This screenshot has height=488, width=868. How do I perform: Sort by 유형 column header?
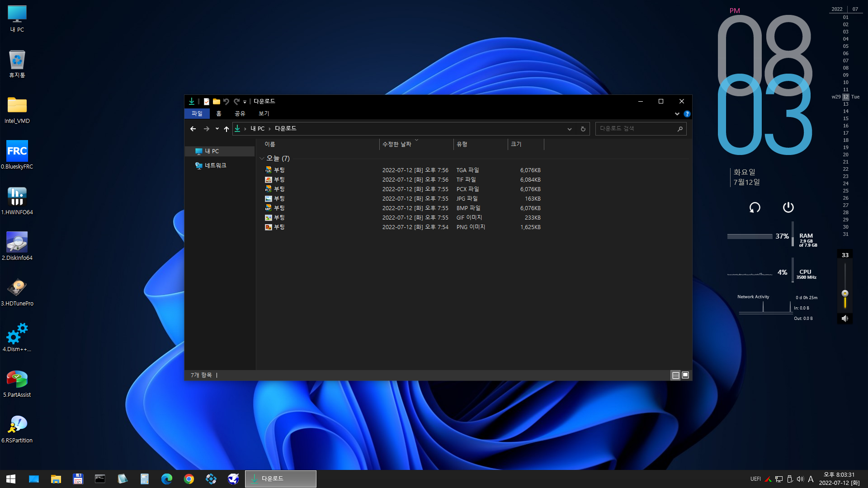481,145
